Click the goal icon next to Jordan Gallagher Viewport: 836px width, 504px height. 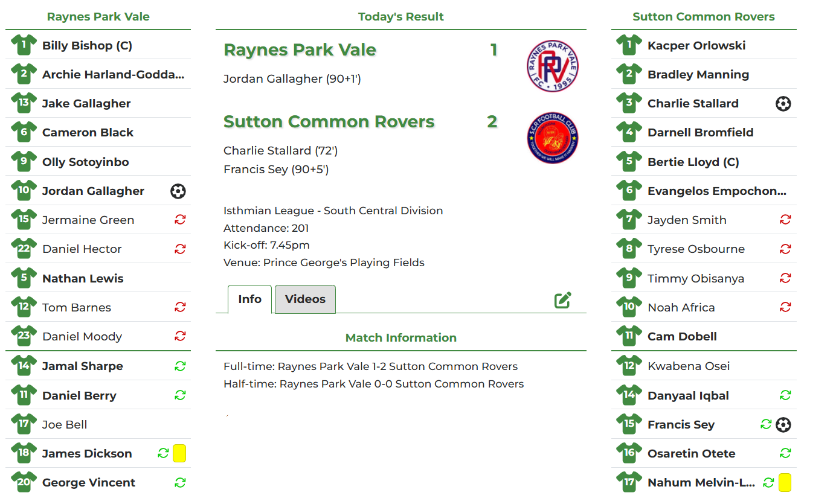pos(178,191)
